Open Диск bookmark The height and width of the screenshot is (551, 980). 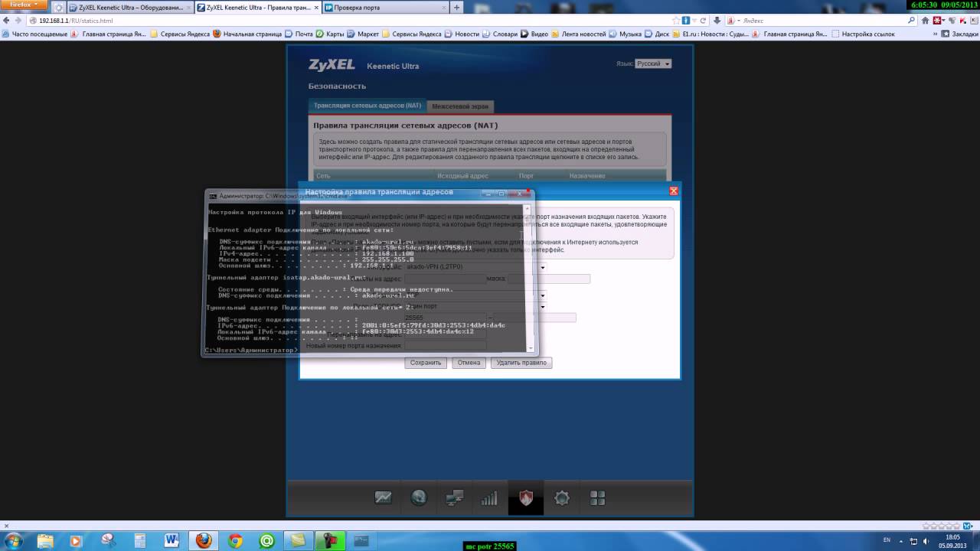[658, 34]
